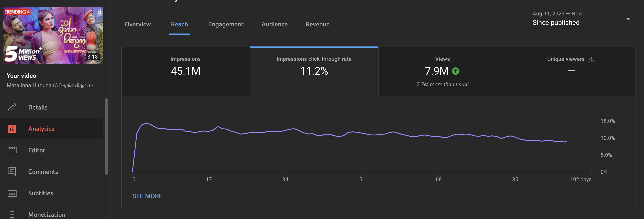Click the sidebar vertical scrollbar

pyautogui.click(x=106, y=136)
